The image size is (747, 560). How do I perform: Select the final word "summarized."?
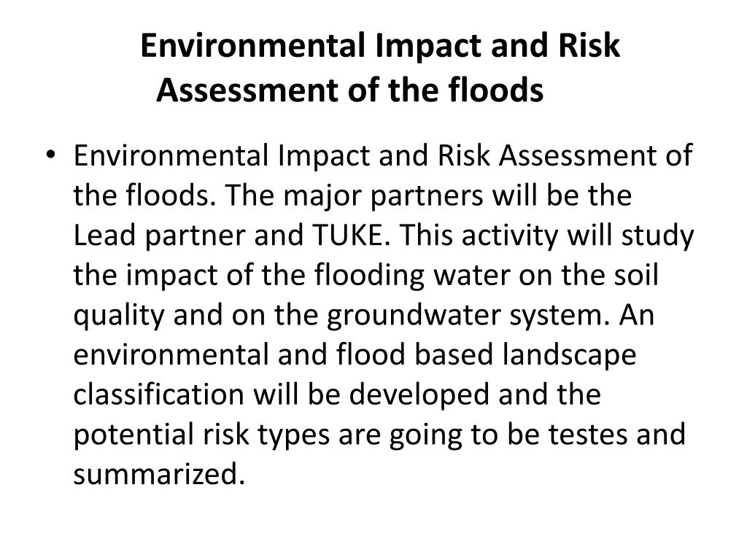coord(159,474)
